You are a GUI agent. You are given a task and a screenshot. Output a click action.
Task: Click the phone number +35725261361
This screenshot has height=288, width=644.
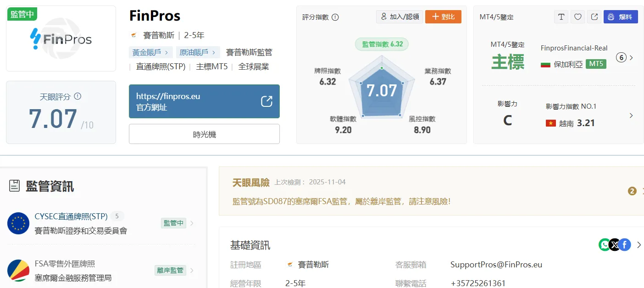(478, 283)
